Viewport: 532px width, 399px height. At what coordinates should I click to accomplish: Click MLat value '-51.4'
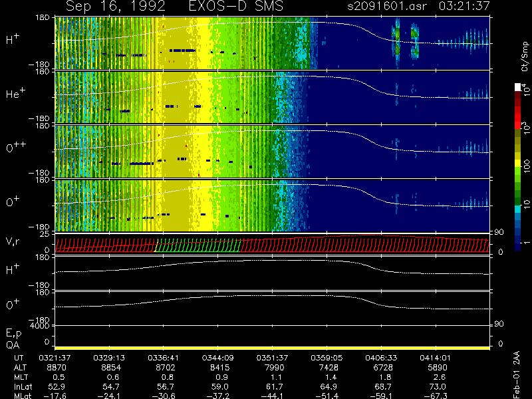[327, 396]
